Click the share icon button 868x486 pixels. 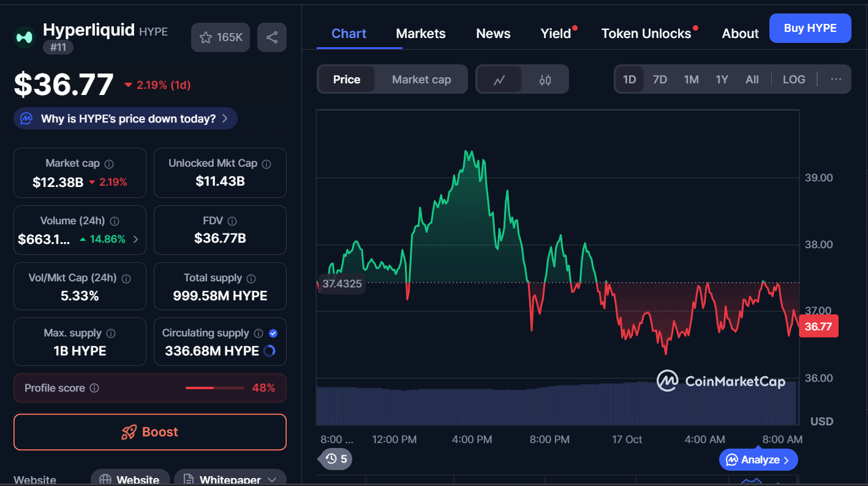(271, 37)
